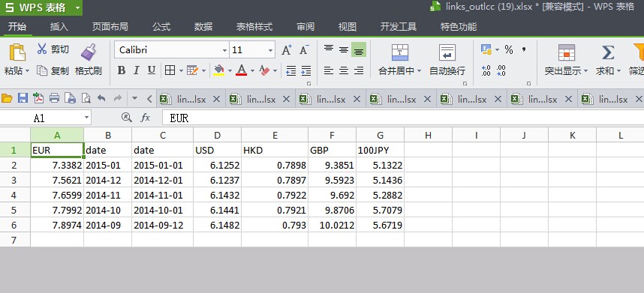The height and width of the screenshot is (293, 644).
Task: Apply percent style to the cell
Action: 509,49
